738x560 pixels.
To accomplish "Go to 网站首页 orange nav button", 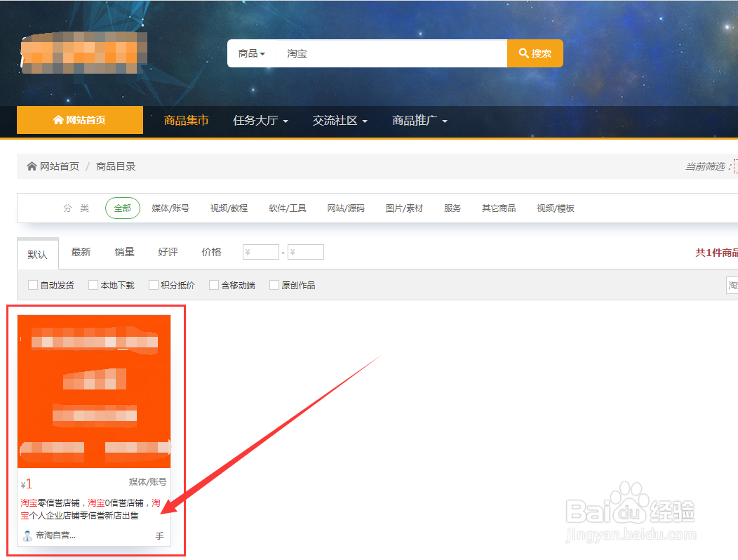I will (80, 120).
